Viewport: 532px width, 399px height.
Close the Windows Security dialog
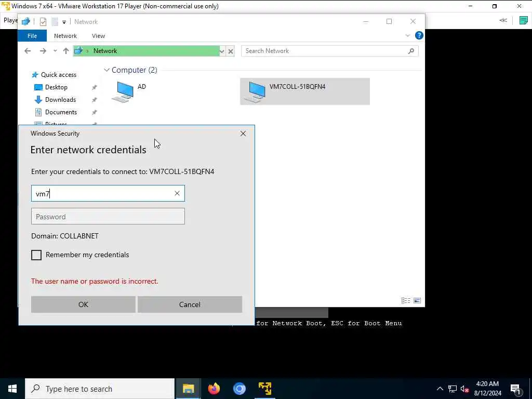coord(243,134)
